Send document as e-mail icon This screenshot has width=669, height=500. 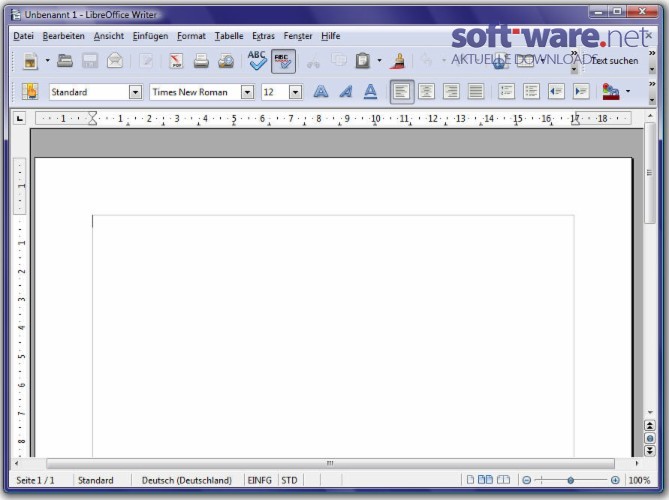click(115, 61)
